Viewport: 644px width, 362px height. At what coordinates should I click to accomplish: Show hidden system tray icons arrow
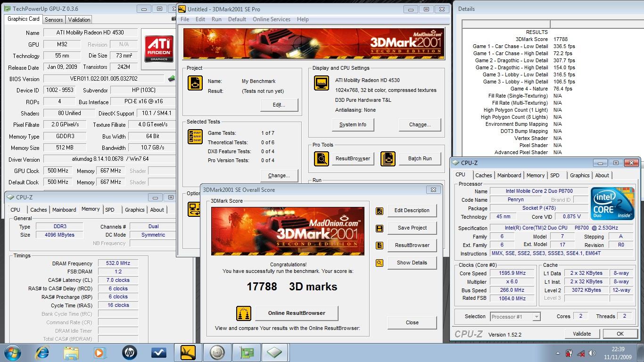click(558, 353)
